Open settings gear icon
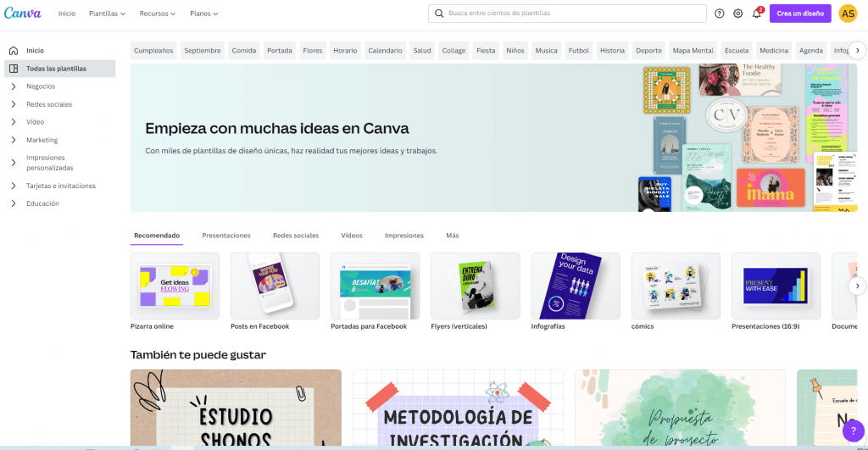Viewport: 868px width, 450px height. tap(738, 14)
